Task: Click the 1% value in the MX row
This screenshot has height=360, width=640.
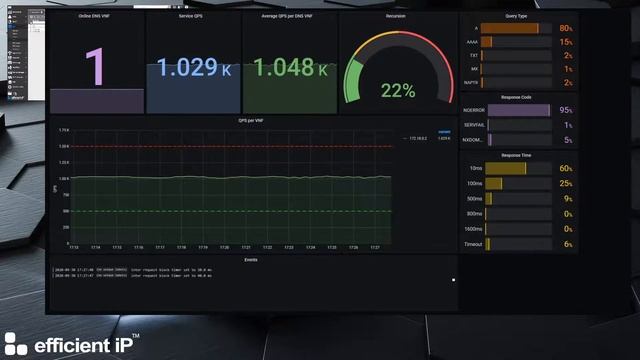Action: pyautogui.click(x=568, y=69)
